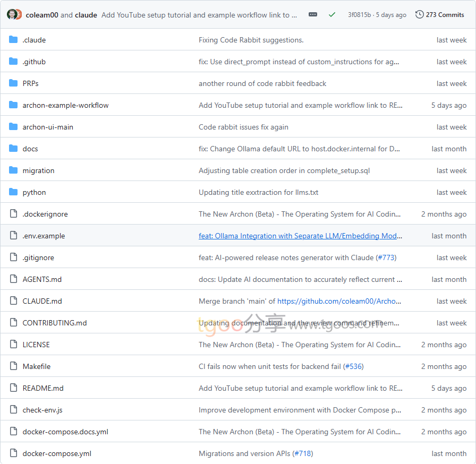This screenshot has height=464, width=476.
Task: Click the file icon beside Makefile
Action: (13, 366)
